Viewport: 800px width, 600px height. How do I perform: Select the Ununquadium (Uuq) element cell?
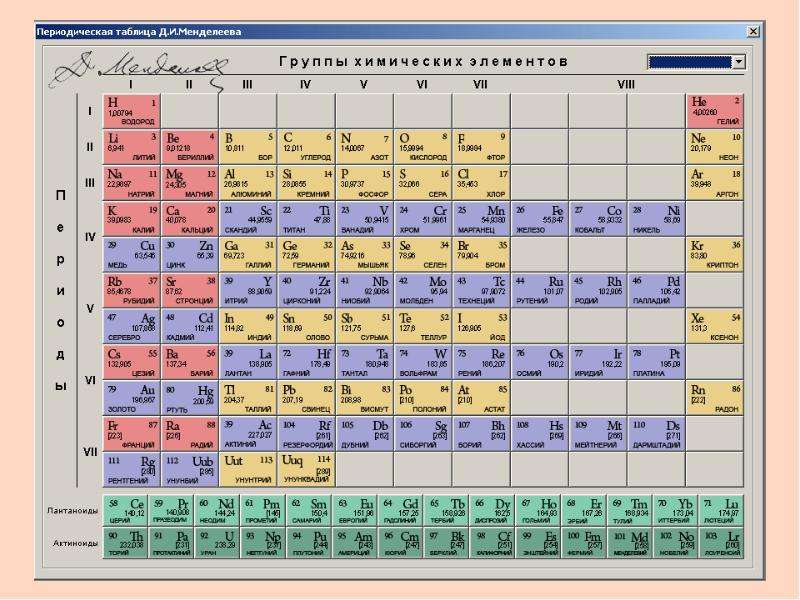[x=307, y=469]
